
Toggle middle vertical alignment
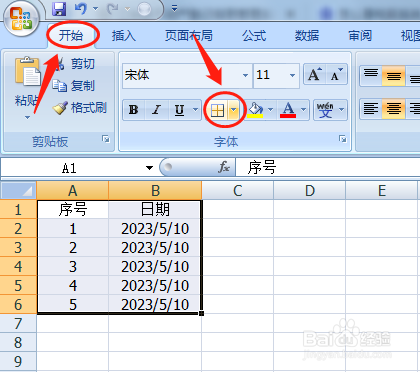pos(394,75)
